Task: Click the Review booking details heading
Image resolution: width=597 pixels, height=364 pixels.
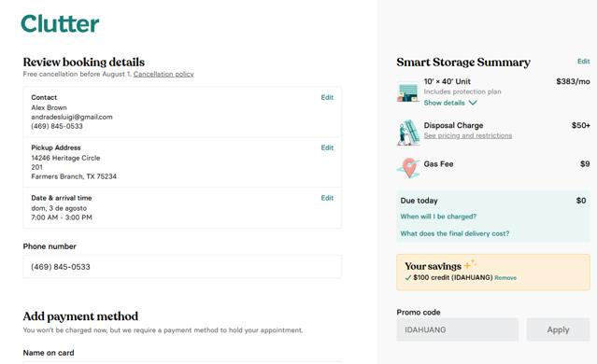Action: pyautogui.click(x=84, y=62)
